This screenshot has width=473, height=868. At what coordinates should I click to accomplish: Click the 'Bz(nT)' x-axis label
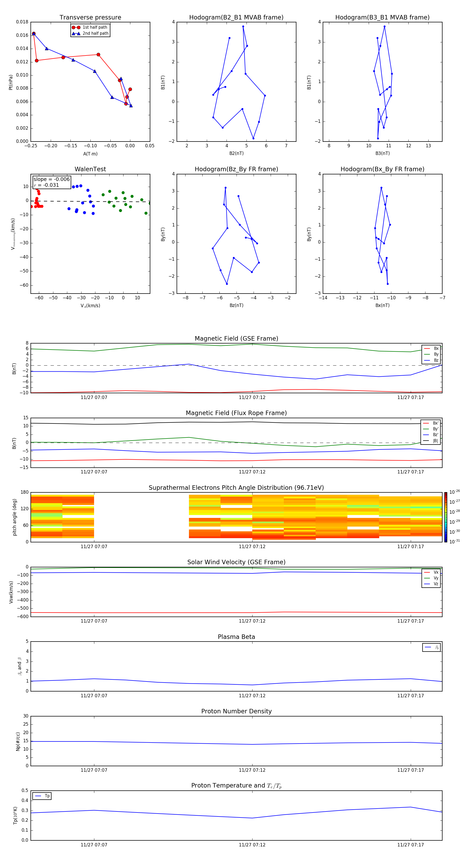pos(236,305)
